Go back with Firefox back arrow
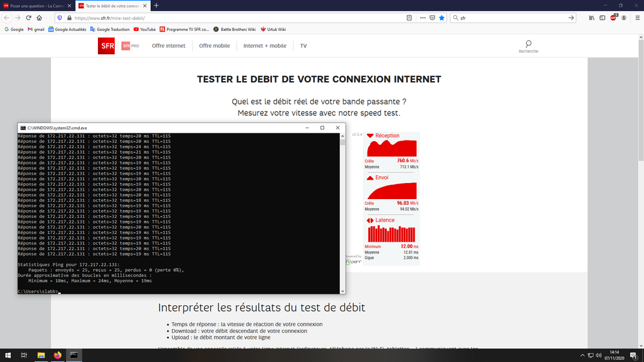 6,18
